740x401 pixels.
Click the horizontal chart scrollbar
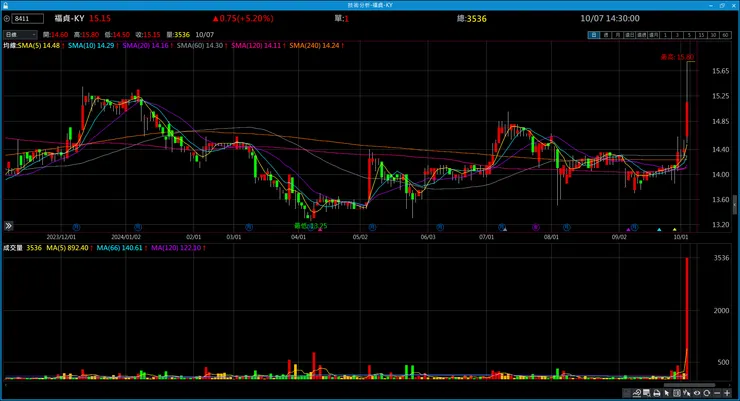click(689, 385)
